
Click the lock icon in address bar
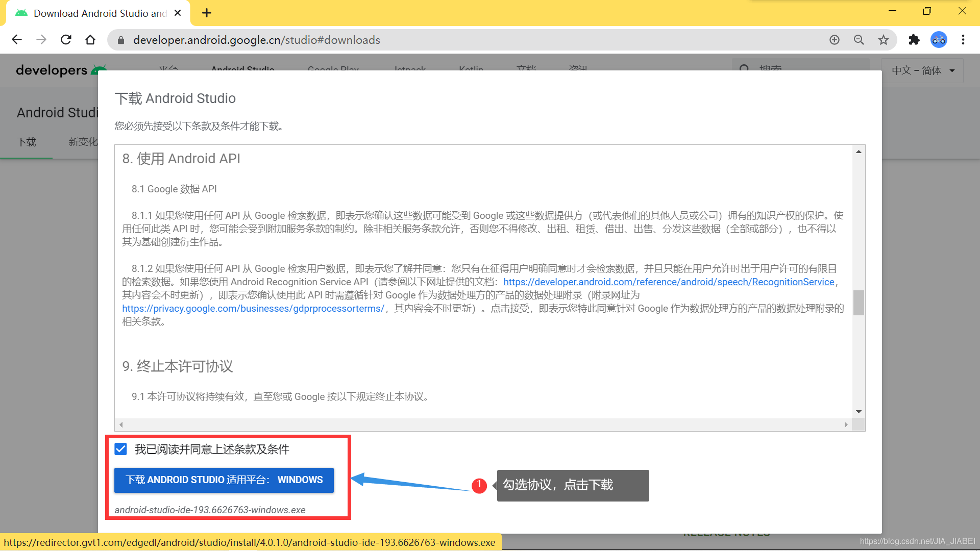[121, 40]
